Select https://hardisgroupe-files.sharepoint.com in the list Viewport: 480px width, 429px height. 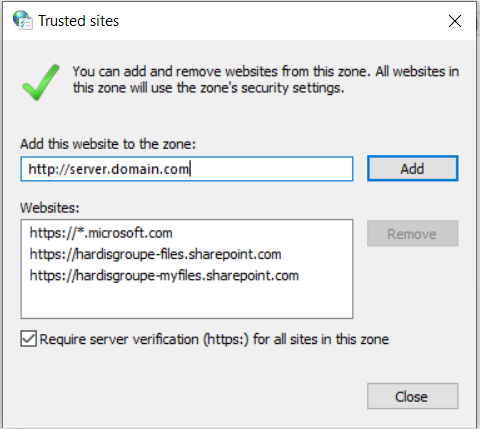155,254
